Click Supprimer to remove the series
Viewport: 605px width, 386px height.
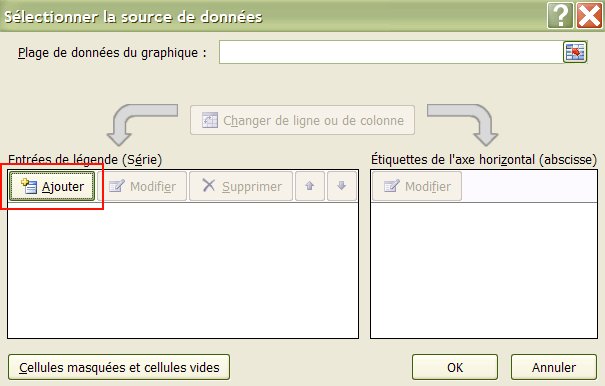241,186
